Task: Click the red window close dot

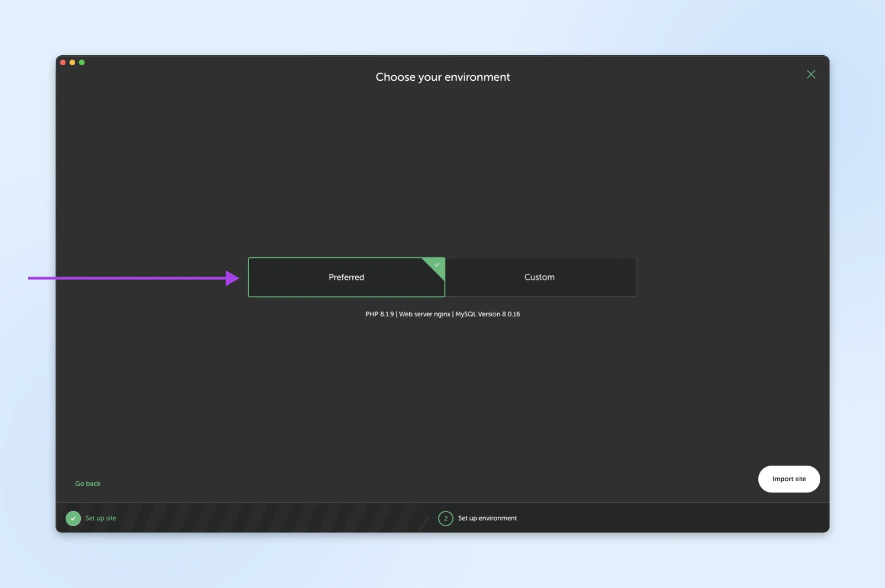Action: [x=63, y=63]
